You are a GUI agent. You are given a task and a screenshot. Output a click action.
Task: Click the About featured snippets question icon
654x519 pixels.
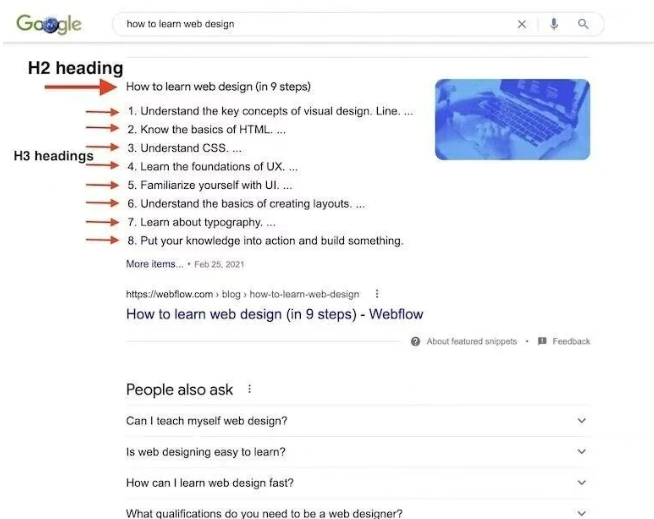(x=415, y=342)
